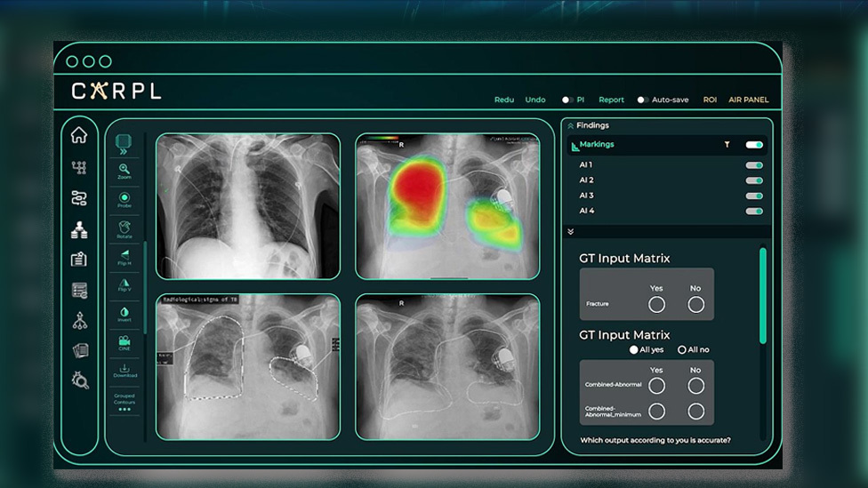The height and width of the screenshot is (488, 868).
Task: Collapse the Findings section
Action: [x=570, y=126]
